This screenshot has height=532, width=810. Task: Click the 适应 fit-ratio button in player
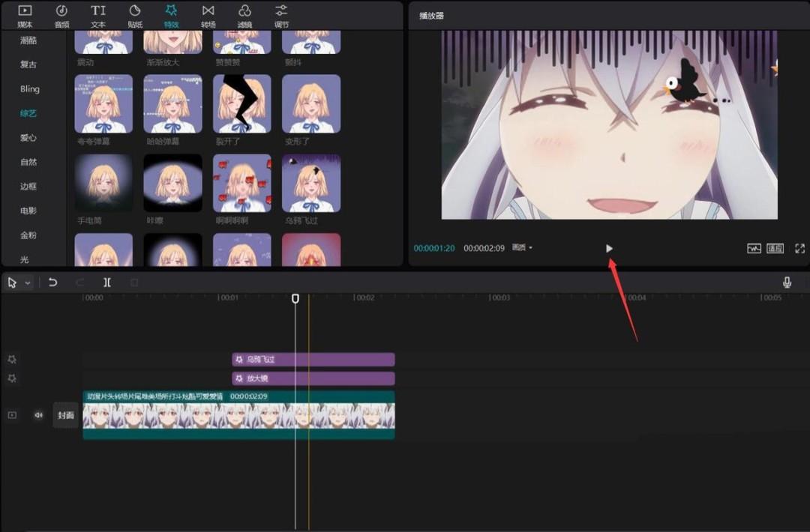[775, 248]
